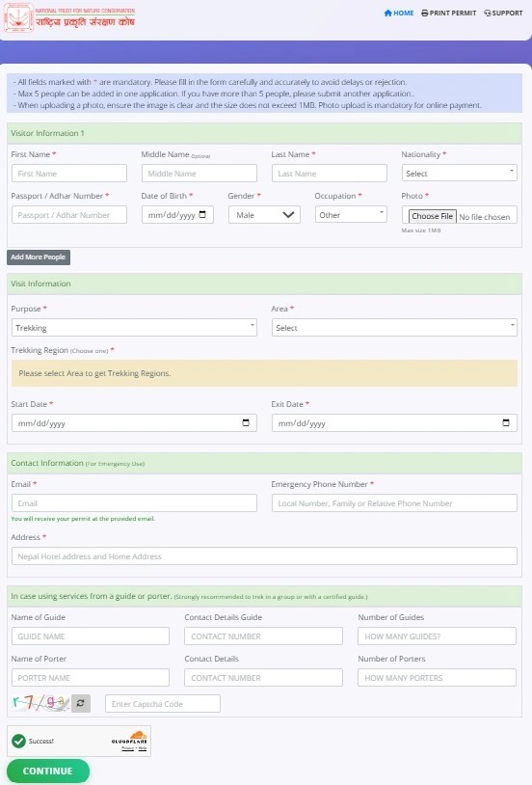
Task: Click the captcha image
Action: click(x=40, y=703)
